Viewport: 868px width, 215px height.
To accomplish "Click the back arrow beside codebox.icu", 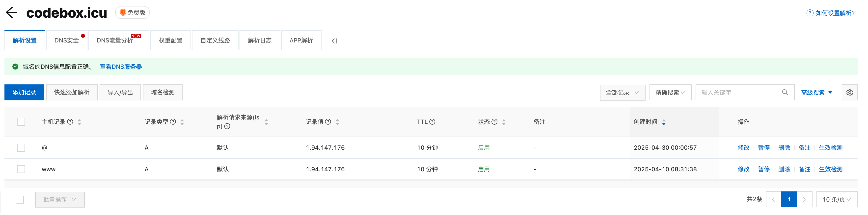I will 11,13.
